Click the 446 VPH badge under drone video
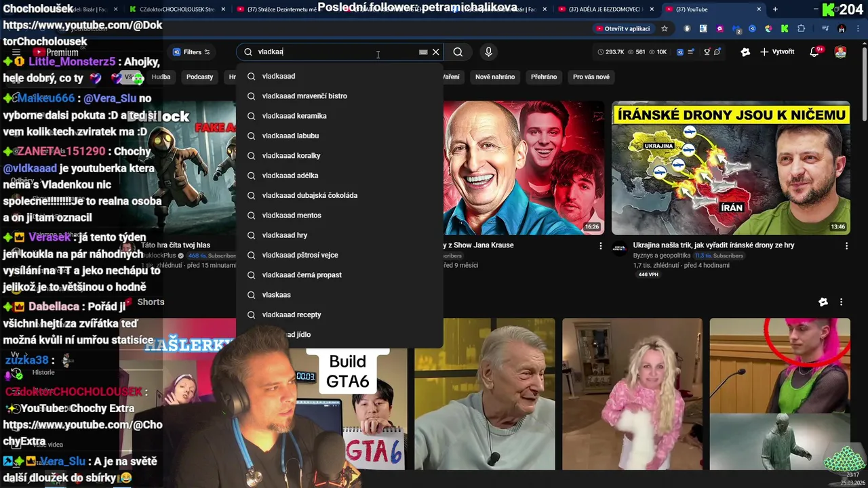This screenshot has height=488, width=868. [x=648, y=274]
